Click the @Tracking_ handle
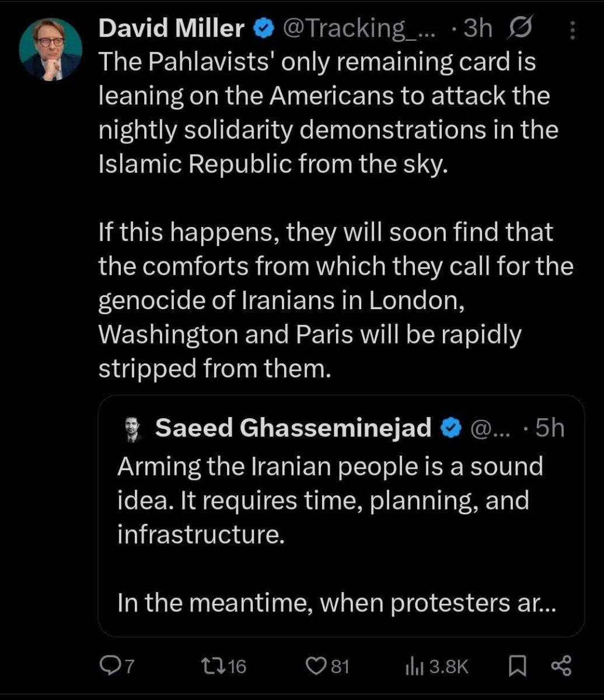The width and height of the screenshot is (604, 700). click(359, 29)
